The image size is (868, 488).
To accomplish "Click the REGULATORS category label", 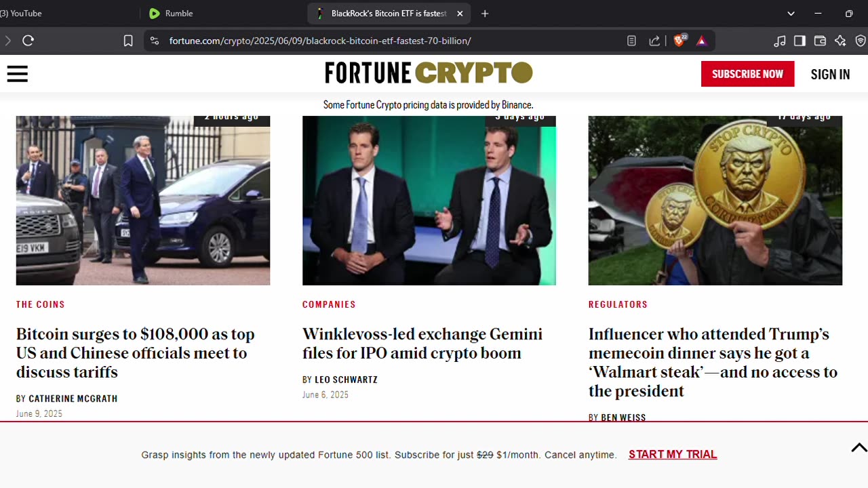I will click(618, 304).
